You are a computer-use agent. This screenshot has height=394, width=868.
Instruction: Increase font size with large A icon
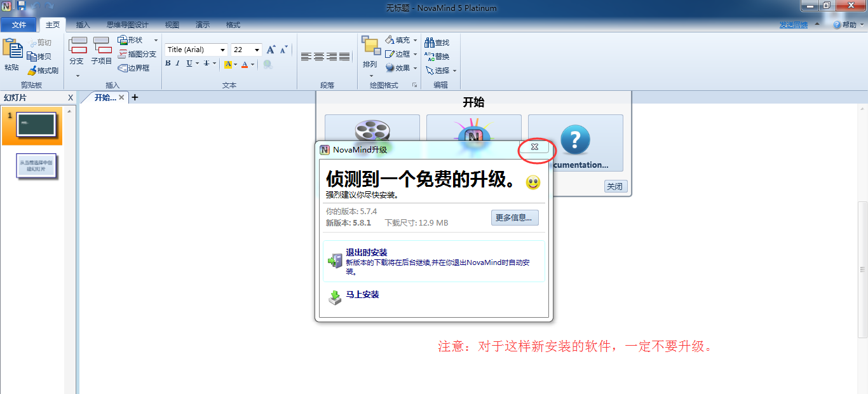click(271, 50)
